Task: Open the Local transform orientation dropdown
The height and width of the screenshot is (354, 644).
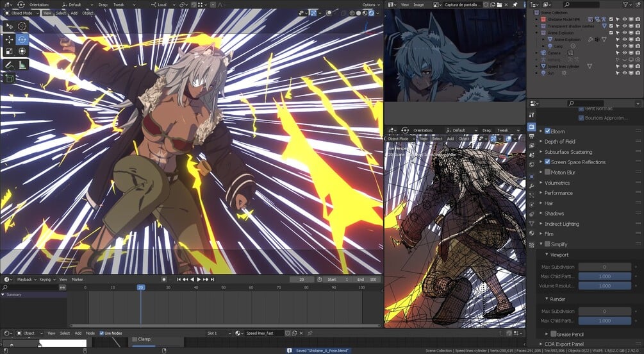Action: coord(162,4)
